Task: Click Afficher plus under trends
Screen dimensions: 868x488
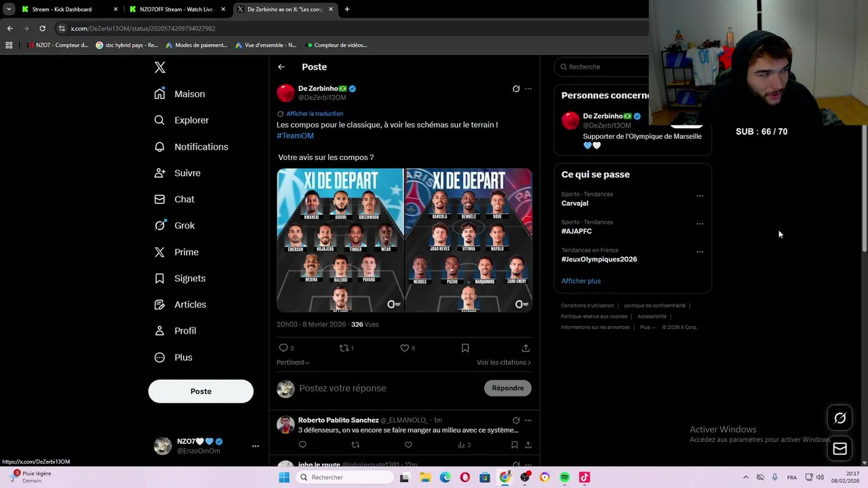Action: coord(581,281)
